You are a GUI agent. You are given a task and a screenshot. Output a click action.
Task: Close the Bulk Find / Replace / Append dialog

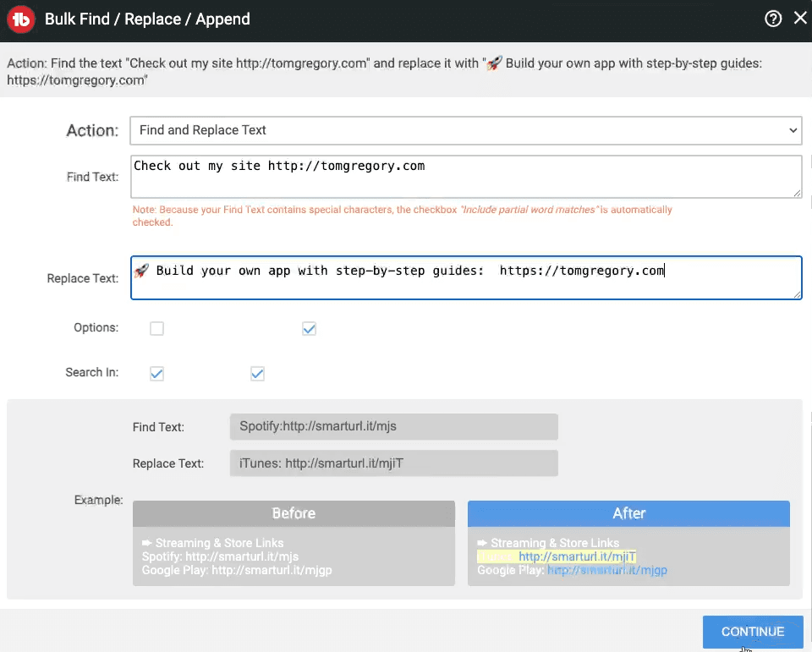click(800, 17)
